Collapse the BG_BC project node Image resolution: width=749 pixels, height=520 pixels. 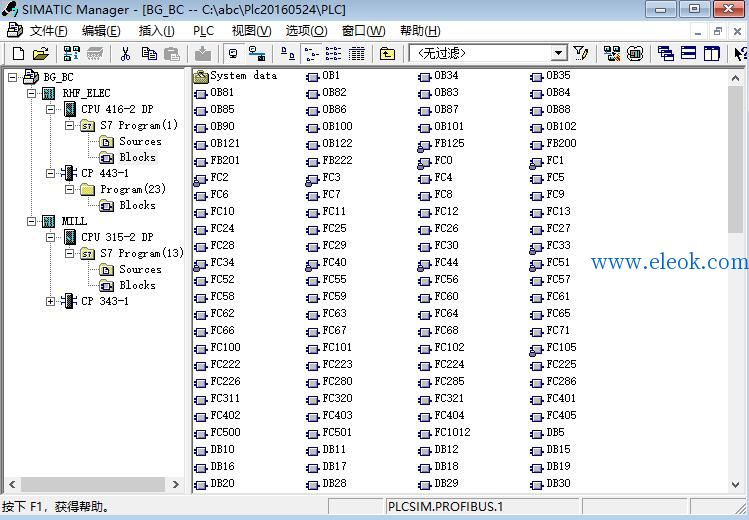tap(12, 77)
